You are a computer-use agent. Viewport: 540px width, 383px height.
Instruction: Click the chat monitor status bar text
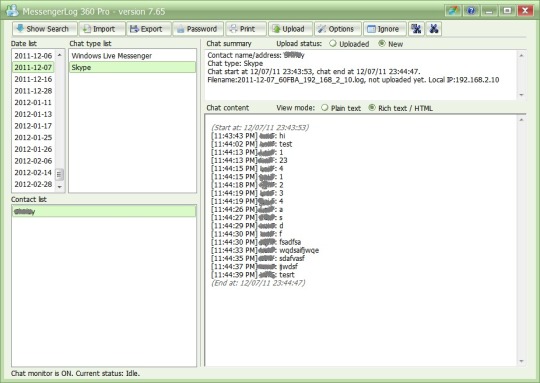75,373
